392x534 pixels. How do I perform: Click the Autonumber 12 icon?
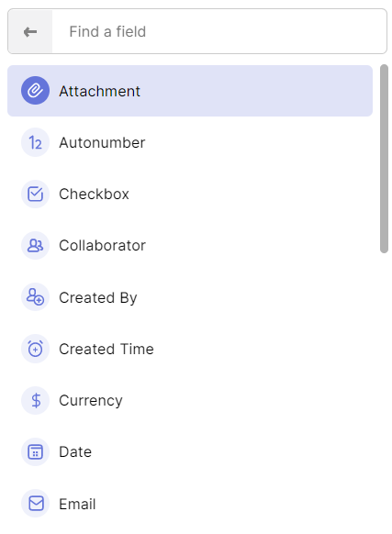click(35, 142)
